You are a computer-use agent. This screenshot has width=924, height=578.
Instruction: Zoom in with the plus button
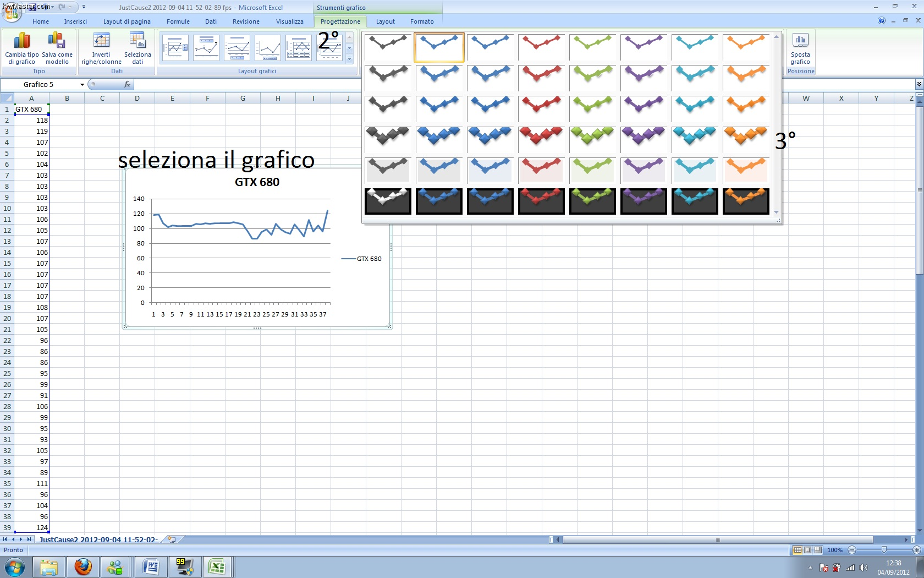click(917, 550)
